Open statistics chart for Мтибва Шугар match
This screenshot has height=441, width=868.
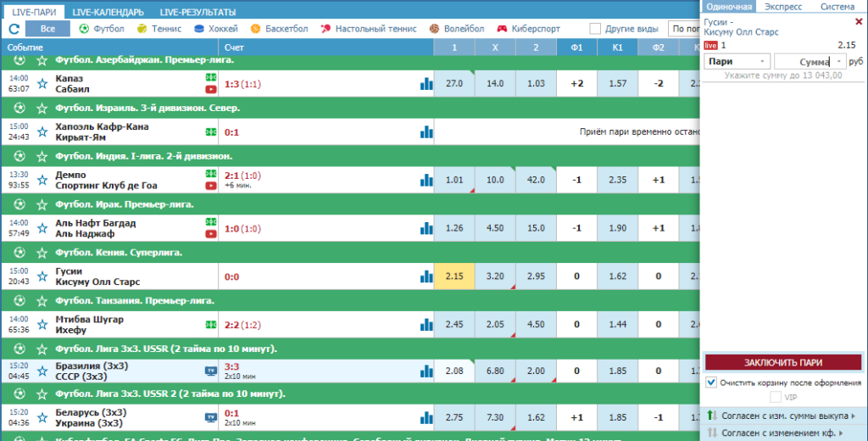coord(426,325)
